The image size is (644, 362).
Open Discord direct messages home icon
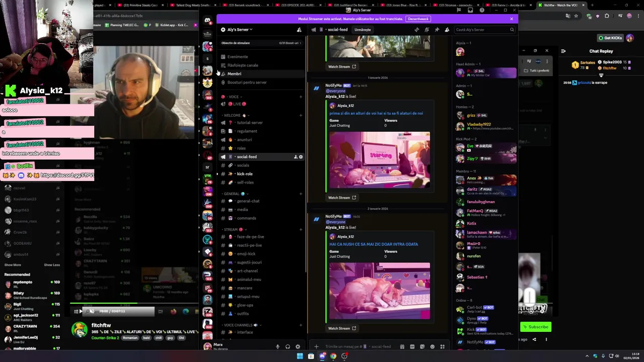tap(207, 20)
